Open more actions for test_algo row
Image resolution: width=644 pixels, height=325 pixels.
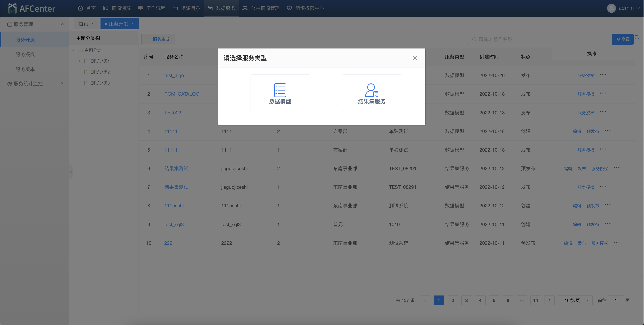click(x=603, y=74)
